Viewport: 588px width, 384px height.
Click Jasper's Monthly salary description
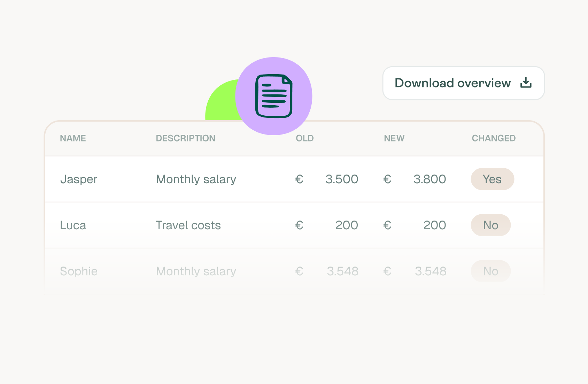tap(196, 179)
